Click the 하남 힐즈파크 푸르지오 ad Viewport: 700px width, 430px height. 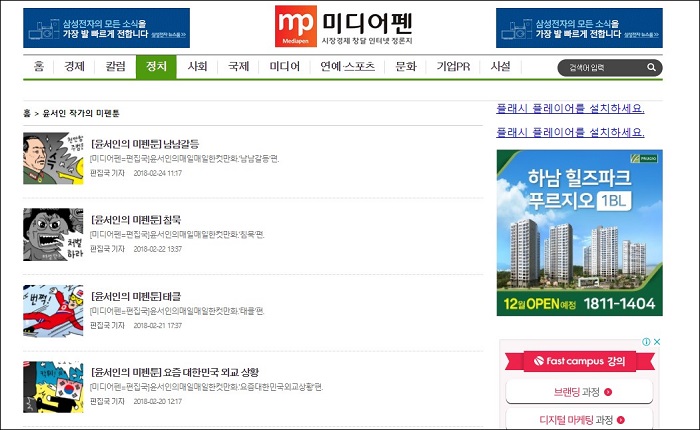tap(579, 233)
